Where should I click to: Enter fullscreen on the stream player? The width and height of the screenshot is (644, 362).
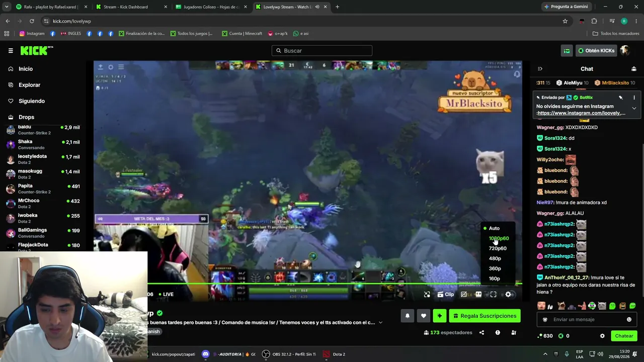(493, 295)
